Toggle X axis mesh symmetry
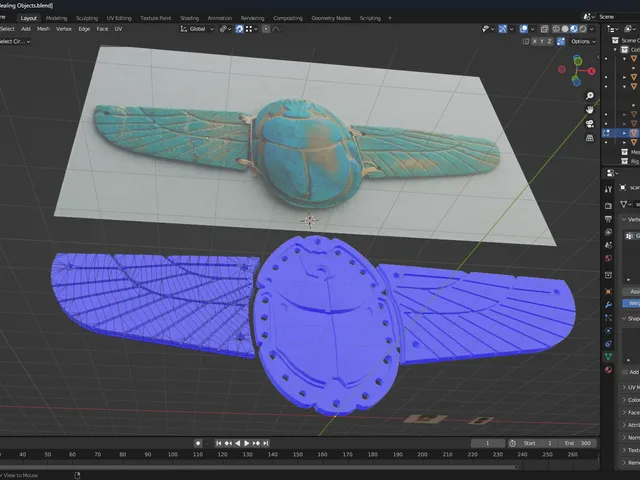This screenshot has height=480, width=640. 535,41
